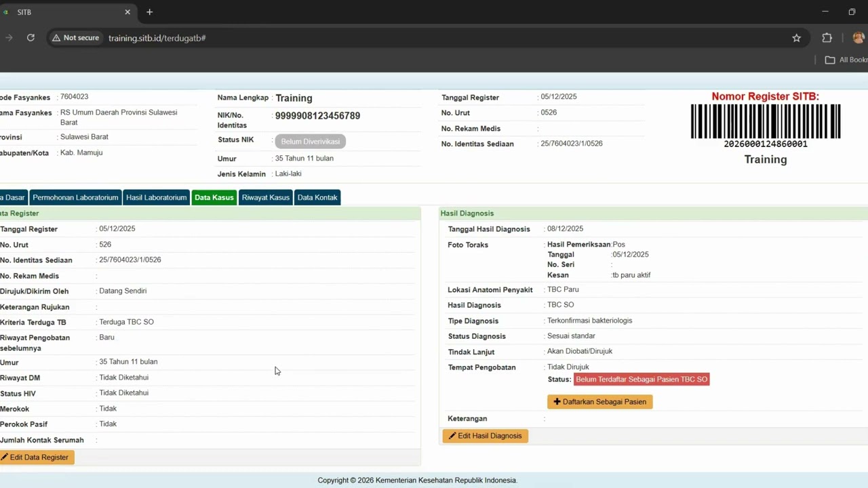Click Daftarkan Sebagai Pasien button

pyautogui.click(x=600, y=402)
